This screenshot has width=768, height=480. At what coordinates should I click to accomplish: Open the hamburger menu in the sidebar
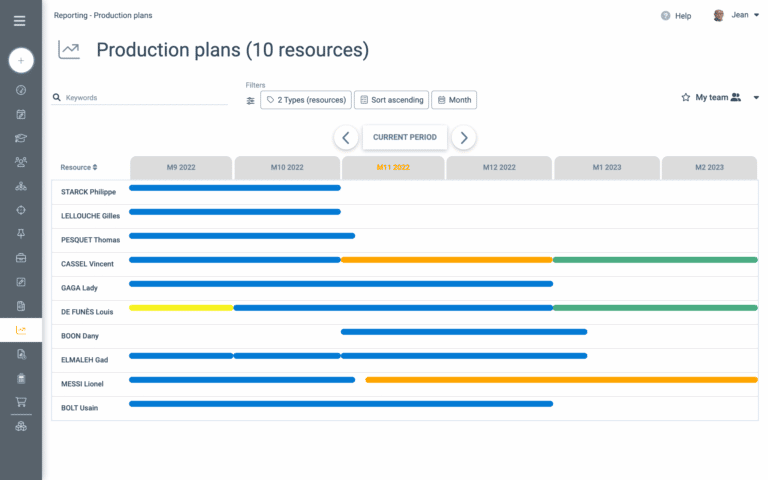20,21
